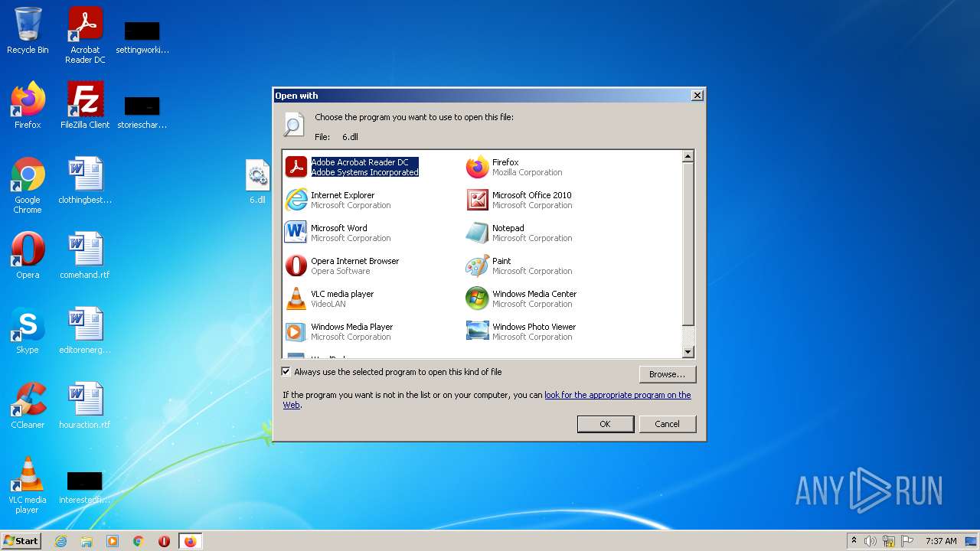Open Windows Media Player from the taskbar

coord(113,541)
